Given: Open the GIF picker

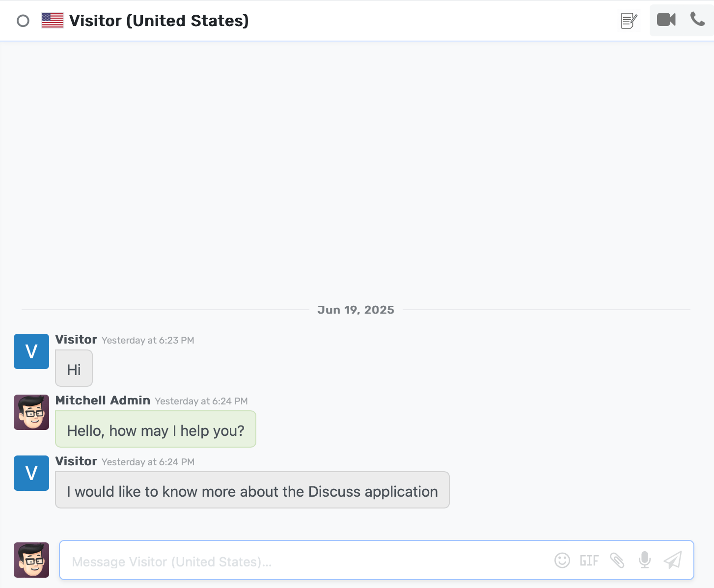Looking at the screenshot, I should click(589, 560).
